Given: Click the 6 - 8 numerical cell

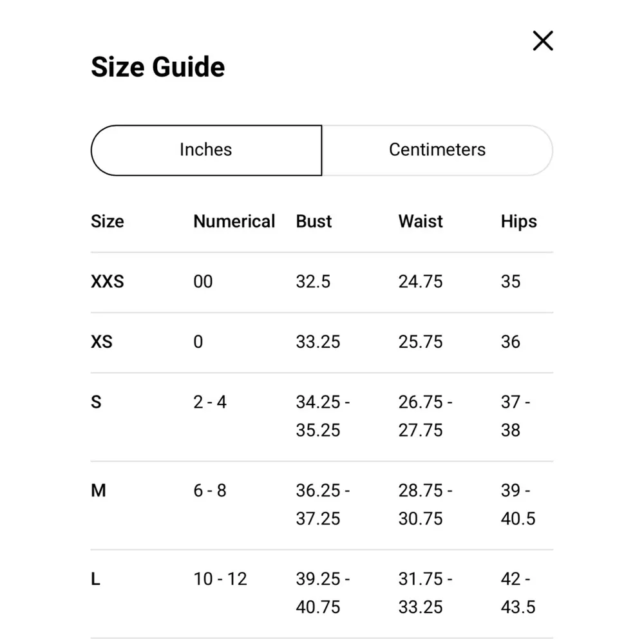Looking at the screenshot, I should tap(210, 491).
